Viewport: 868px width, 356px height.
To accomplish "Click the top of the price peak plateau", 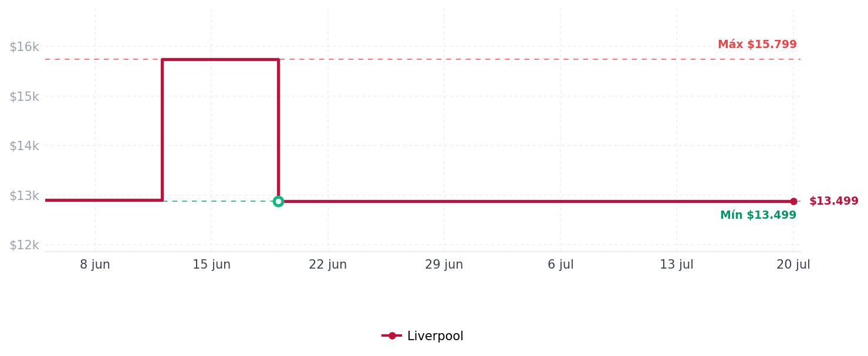I will click(x=220, y=59).
